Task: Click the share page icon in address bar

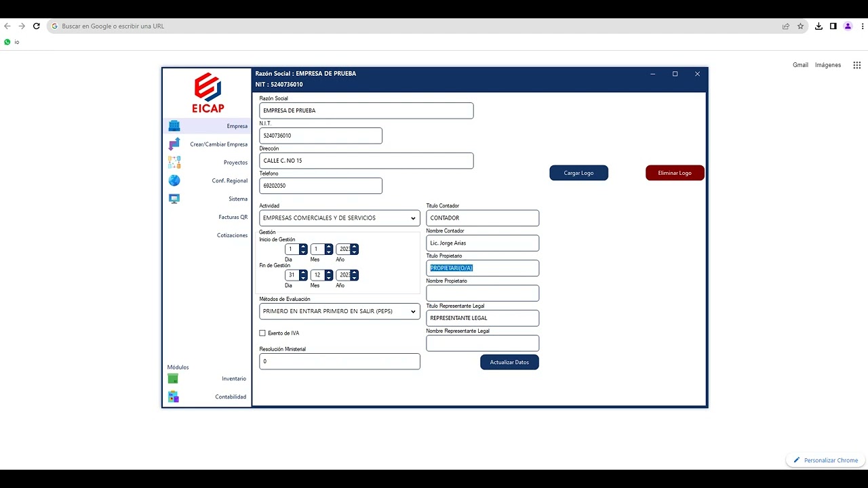Action: [x=786, y=26]
